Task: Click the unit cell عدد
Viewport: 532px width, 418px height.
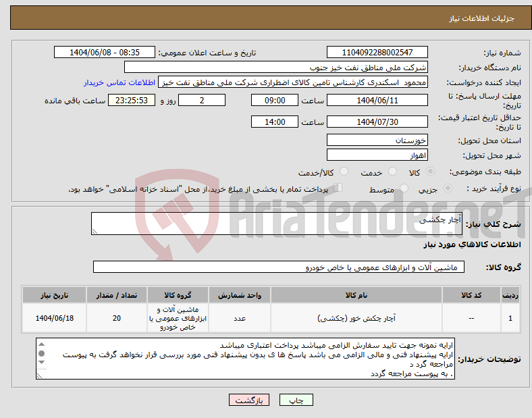Action: [240, 318]
